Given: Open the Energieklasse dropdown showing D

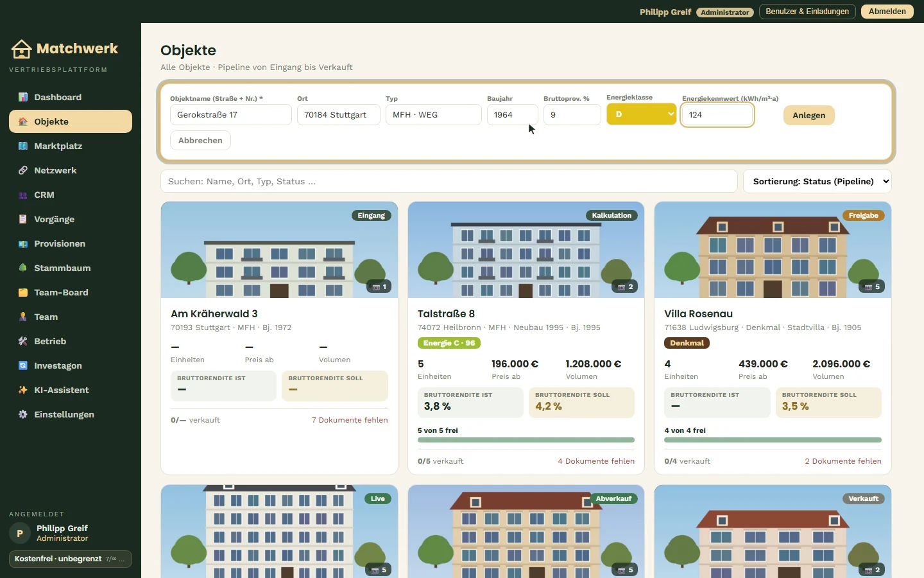Looking at the screenshot, I should [642, 114].
